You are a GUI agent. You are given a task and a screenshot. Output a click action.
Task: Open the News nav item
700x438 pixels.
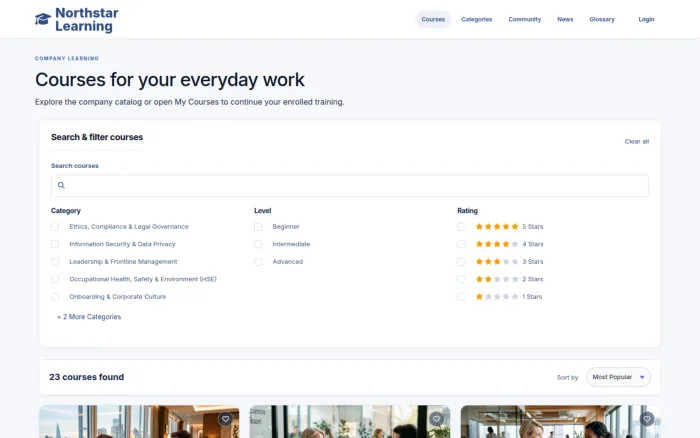tap(565, 19)
